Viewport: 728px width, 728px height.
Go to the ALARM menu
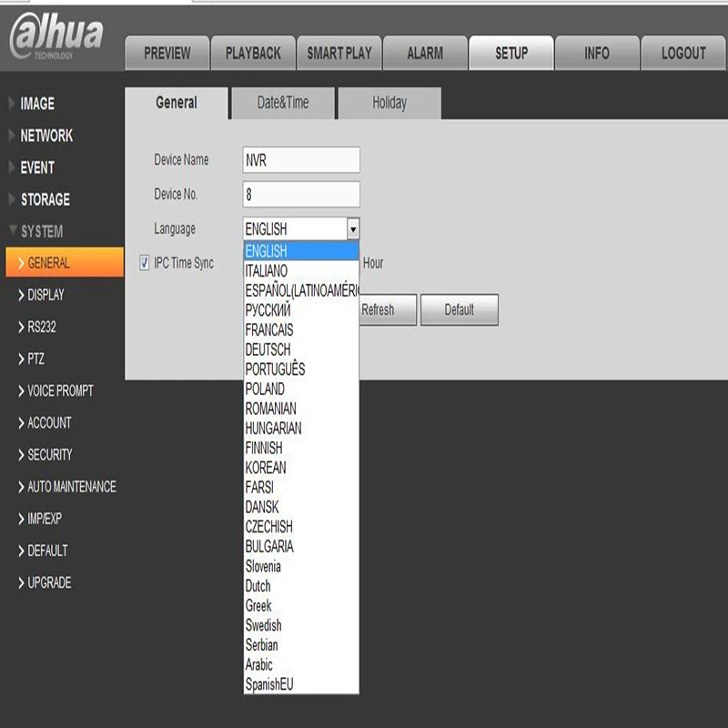coord(425,53)
